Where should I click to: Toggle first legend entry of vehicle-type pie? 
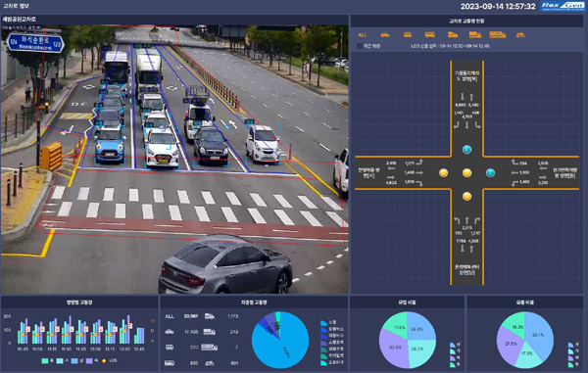pyautogui.click(x=329, y=322)
